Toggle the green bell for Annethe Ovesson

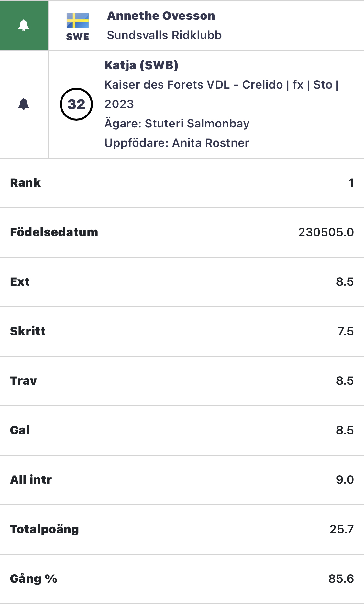[24, 26]
